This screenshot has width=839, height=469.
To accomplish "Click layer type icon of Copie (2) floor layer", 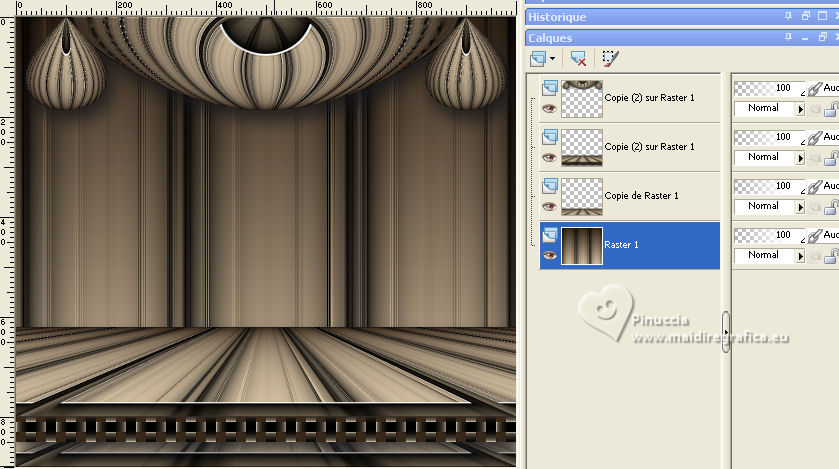I will pyautogui.click(x=550, y=137).
